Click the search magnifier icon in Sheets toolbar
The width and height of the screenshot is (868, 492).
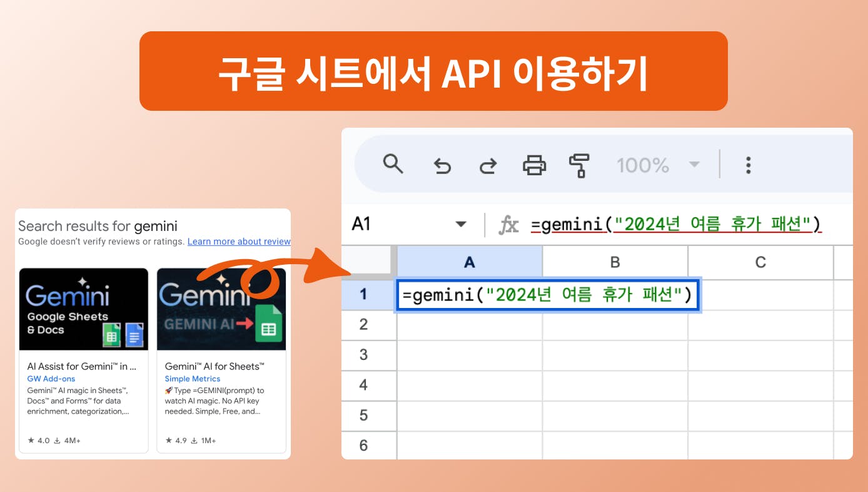tap(393, 165)
